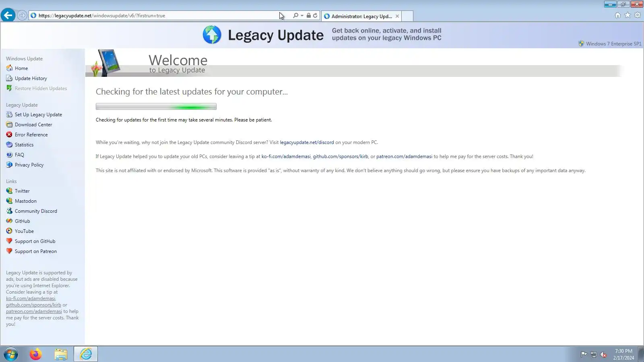
Task: Open github.com/sponsors/kirb link in main text
Action: pos(341,156)
